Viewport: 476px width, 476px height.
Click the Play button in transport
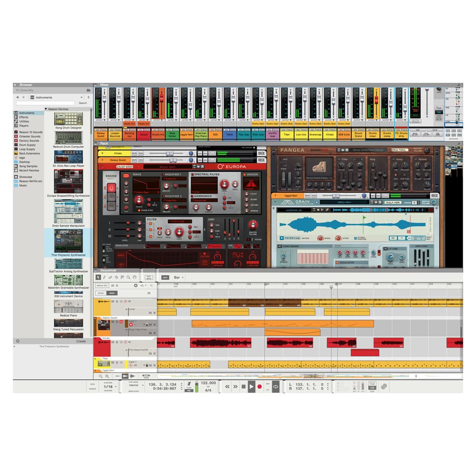[251, 387]
